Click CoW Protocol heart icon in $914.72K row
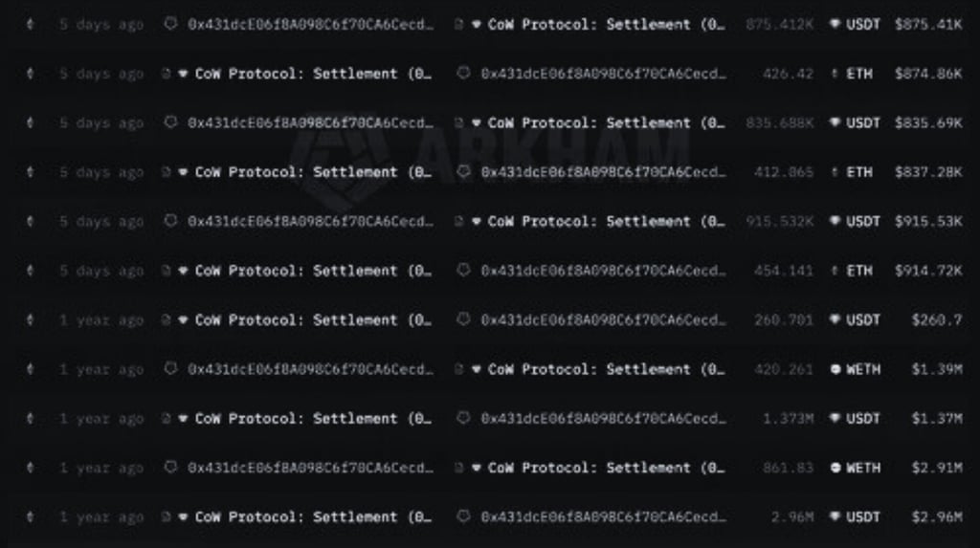Image resolution: width=980 pixels, height=548 pixels. [183, 271]
